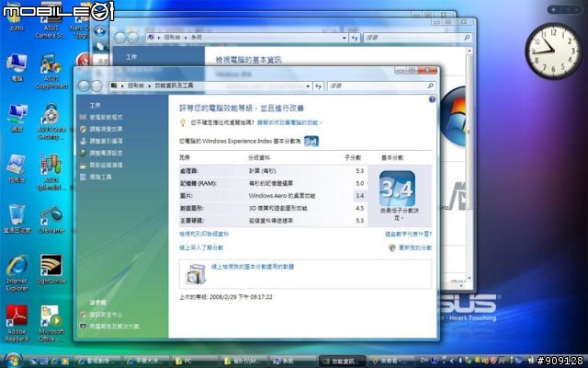Click the magnifier icon in front window search box

(431, 86)
